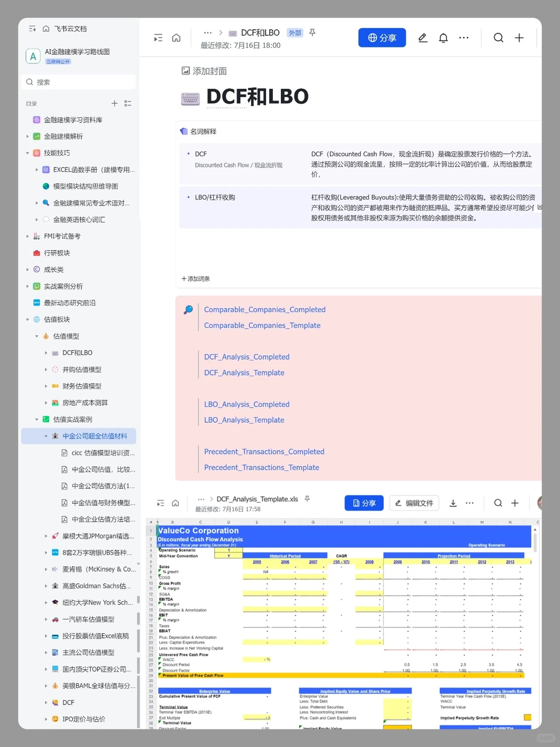Open cicc 估值模型培训资 document
The height and width of the screenshot is (747, 560).
[x=103, y=453]
